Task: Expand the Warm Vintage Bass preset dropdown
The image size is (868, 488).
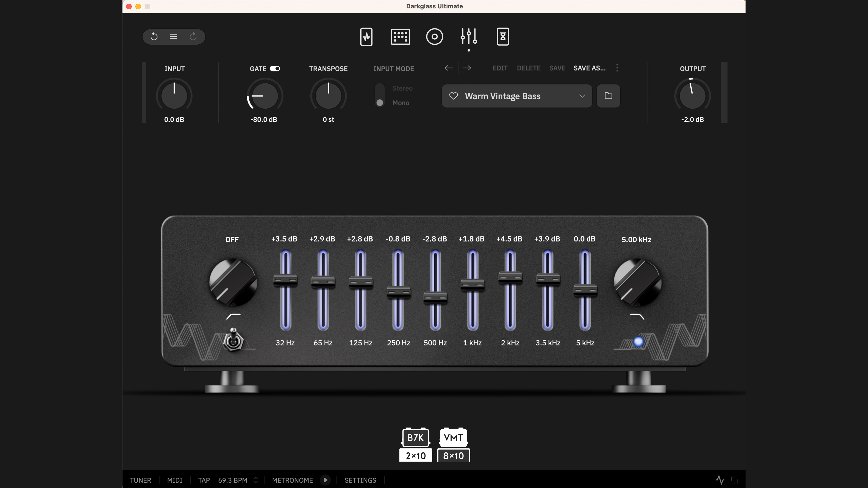Action: pyautogui.click(x=517, y=96)
